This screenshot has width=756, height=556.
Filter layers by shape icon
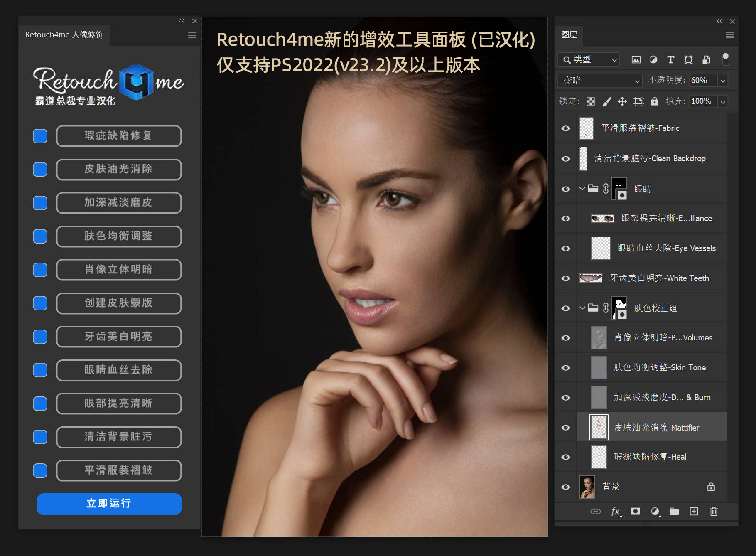click(x=688, y=60)
